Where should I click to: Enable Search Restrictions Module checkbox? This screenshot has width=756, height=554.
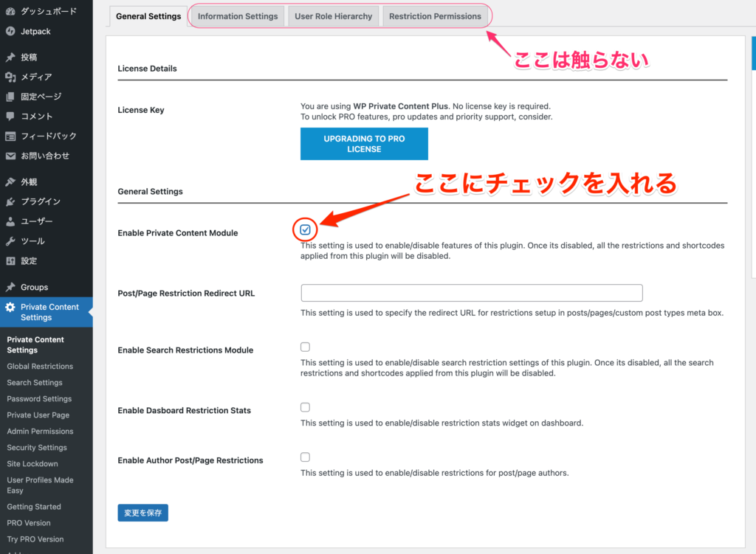(x=305, y=347)
